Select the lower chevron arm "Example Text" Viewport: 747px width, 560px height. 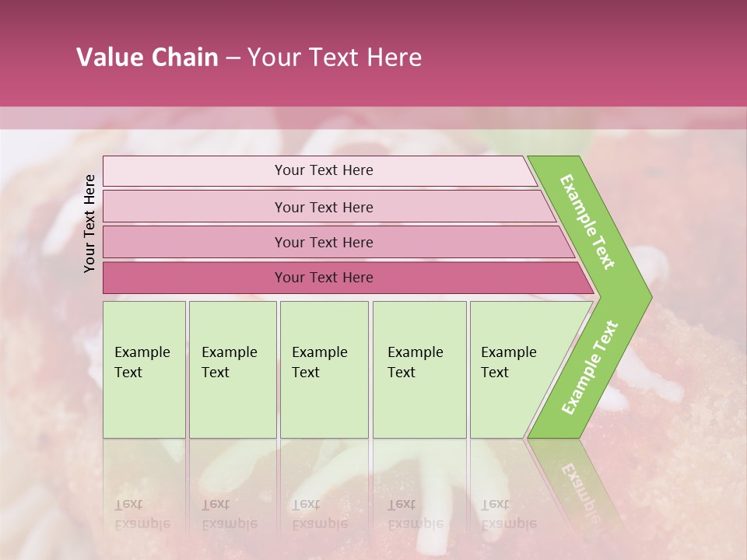[x=590, y=367]
